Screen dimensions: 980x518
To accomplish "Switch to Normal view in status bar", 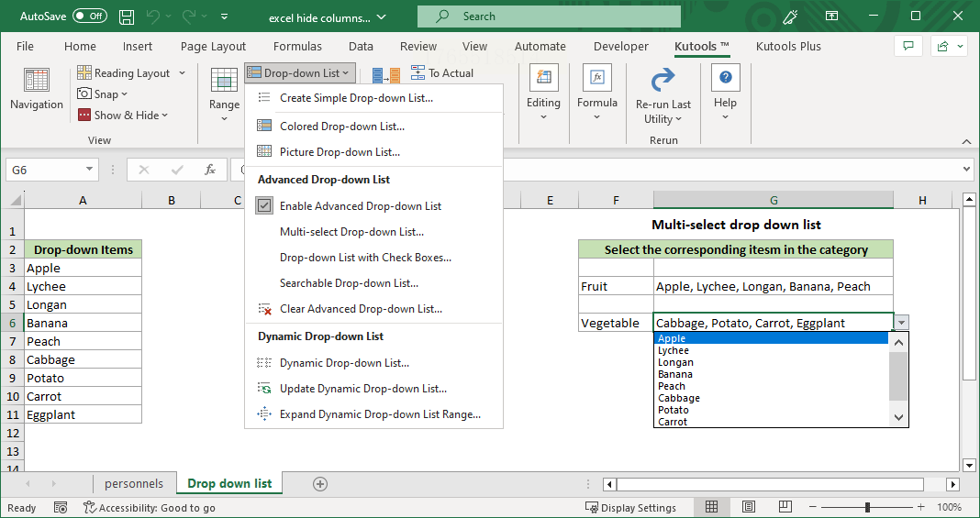I will [711, 507].
